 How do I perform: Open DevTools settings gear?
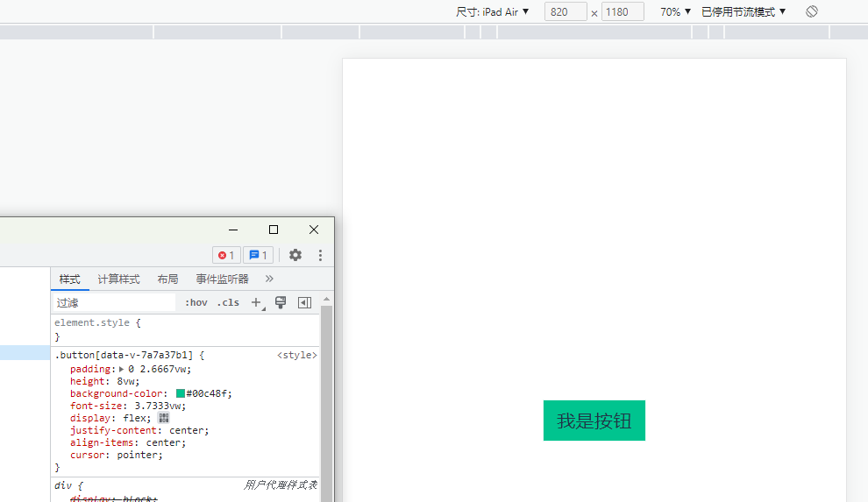coord(295,255)
